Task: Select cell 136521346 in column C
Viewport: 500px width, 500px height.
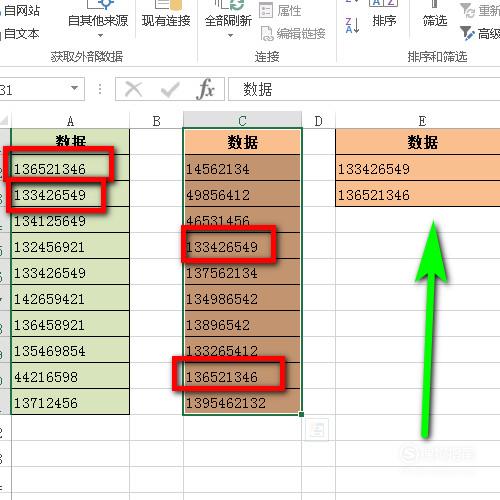Action: pyautogui.click(x=242, y=376)
